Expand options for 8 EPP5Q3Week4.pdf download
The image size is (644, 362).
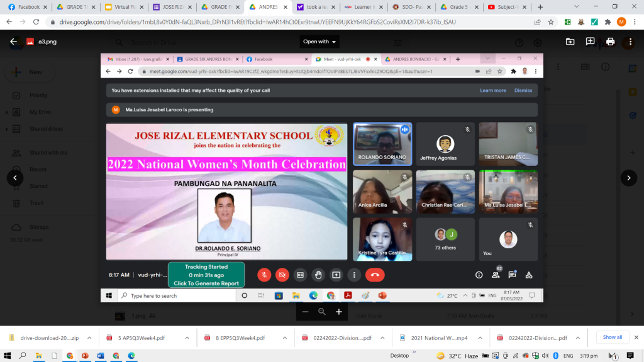point(285,337)
